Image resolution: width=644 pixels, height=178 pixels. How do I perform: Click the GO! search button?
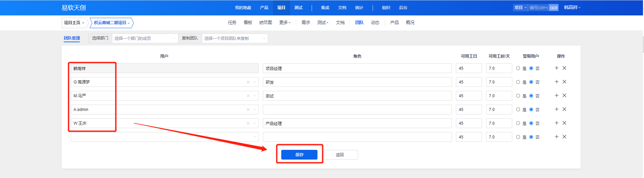[553, 8]
